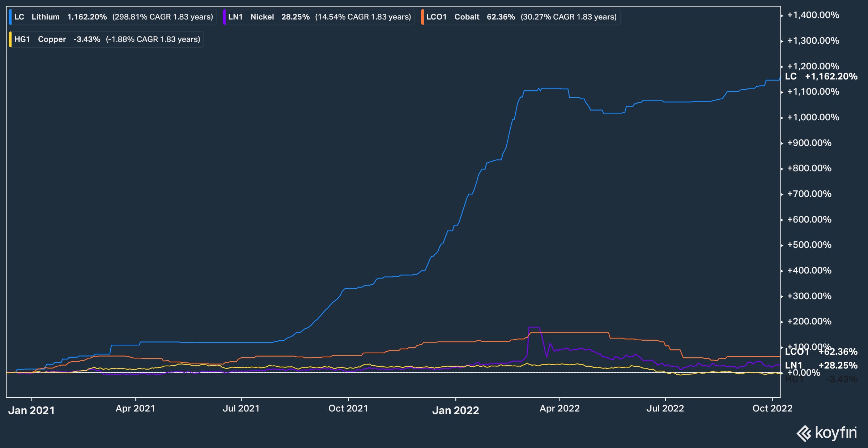
Task: Click the +200.00% y-axis label
Action: pos(809,322)
